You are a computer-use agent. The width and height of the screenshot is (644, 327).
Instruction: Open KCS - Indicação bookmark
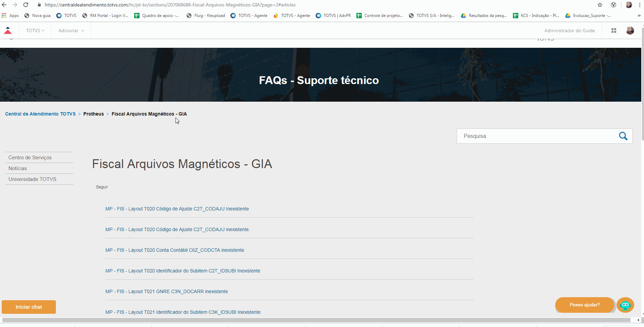click(x=536, y=16)
